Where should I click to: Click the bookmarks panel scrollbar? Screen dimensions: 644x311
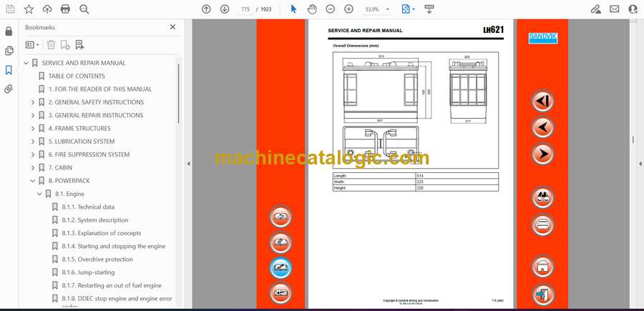(179, 94)
